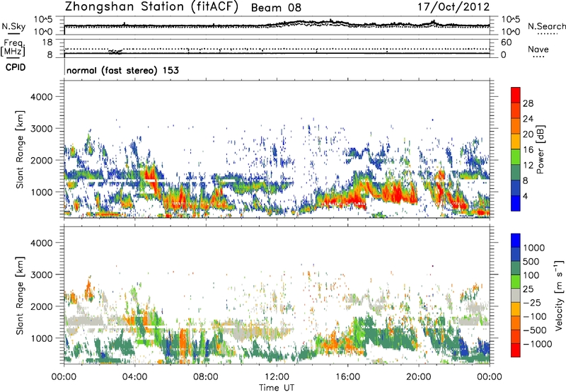Viewport: 566px width, 392px height.
Task: Click the "4" label on the power colorbar
Action: (x=525, y=196)
